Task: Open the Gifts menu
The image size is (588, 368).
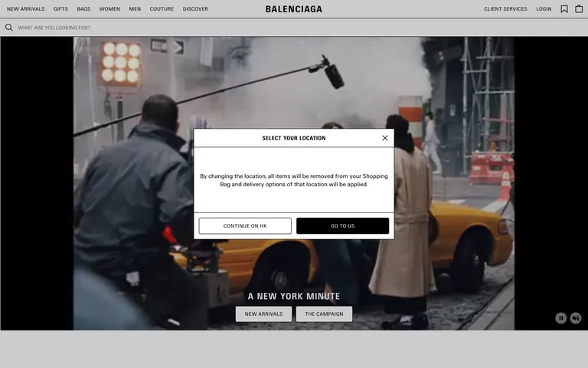Action: (x=60, y=8)
